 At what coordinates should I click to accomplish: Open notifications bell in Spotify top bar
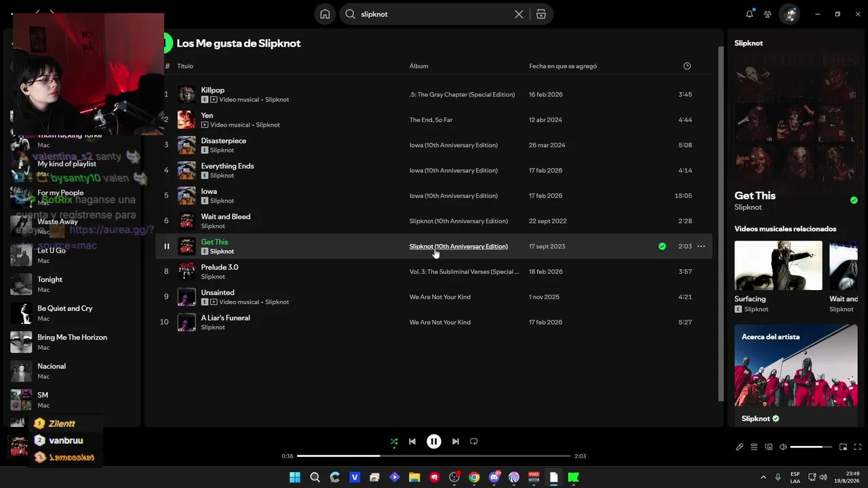(x=749, y=14)
